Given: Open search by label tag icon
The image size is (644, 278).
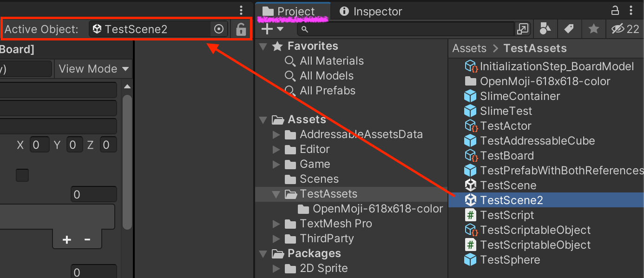Looking at the screenshot, I should click(569, 29).
